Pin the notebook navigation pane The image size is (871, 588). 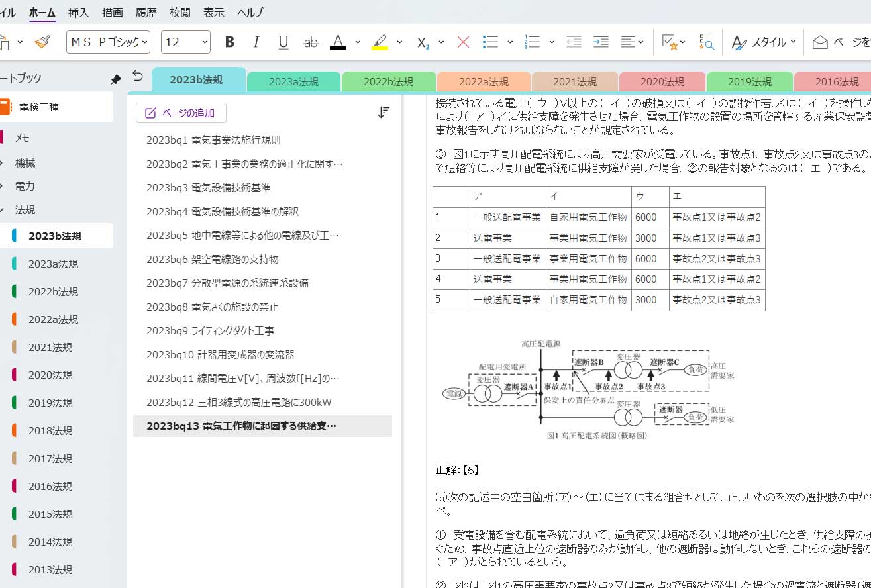tap(116, 79)
